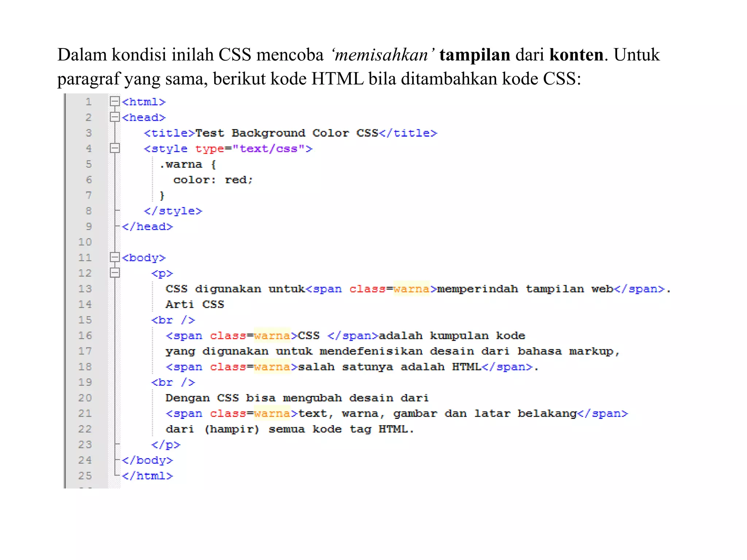Click line number 13 in the gutter
This screenshot has width=747, height=560.
(85, 289)
